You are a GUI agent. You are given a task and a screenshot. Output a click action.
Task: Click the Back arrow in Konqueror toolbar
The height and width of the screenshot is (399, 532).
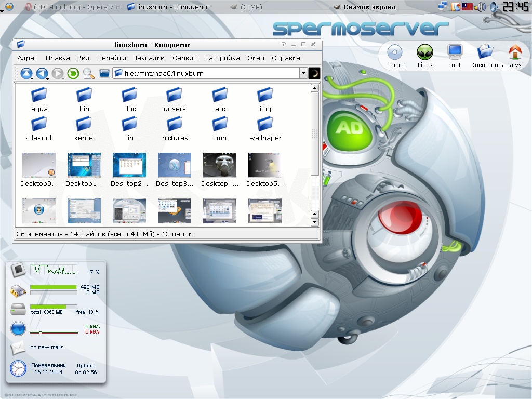[42, 73]
